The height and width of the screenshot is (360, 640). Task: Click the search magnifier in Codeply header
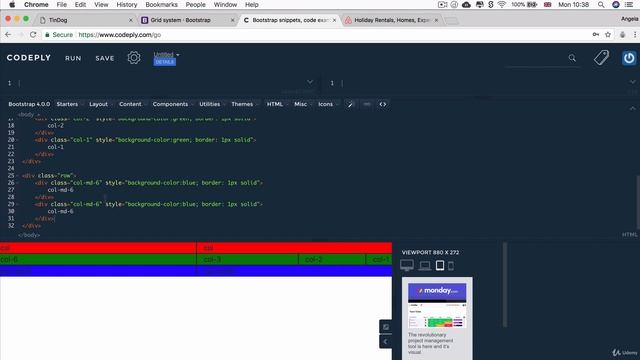[572, 58]
